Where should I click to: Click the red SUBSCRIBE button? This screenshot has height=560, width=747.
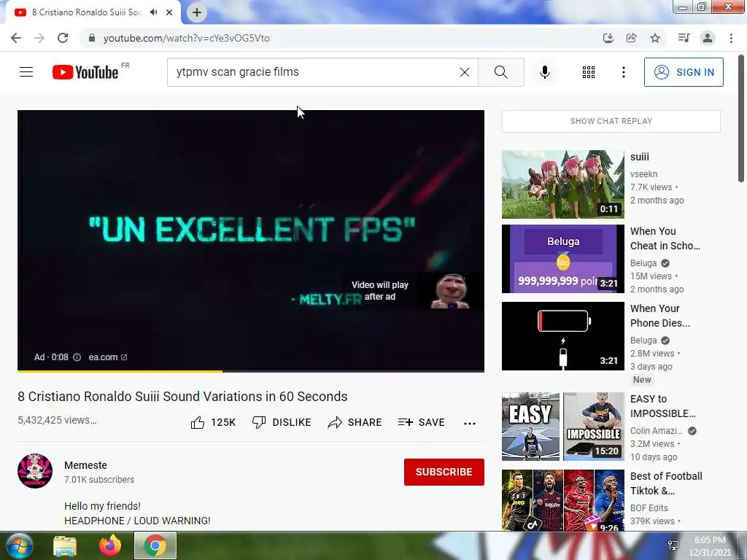tap(444, 472)
